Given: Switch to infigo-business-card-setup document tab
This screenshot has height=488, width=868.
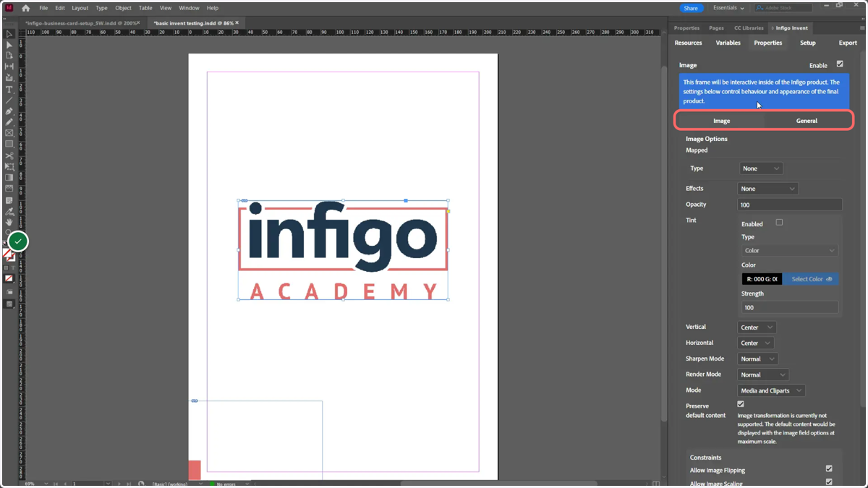Looking at the screenshot, I should click(x=81, y=23).
